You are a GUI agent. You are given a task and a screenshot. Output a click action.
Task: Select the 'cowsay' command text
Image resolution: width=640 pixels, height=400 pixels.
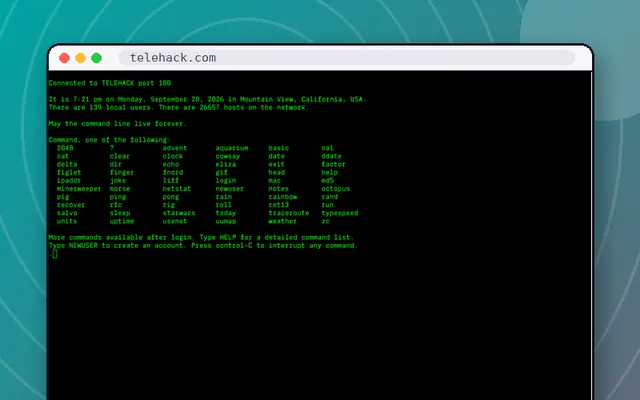click(228, 156)
